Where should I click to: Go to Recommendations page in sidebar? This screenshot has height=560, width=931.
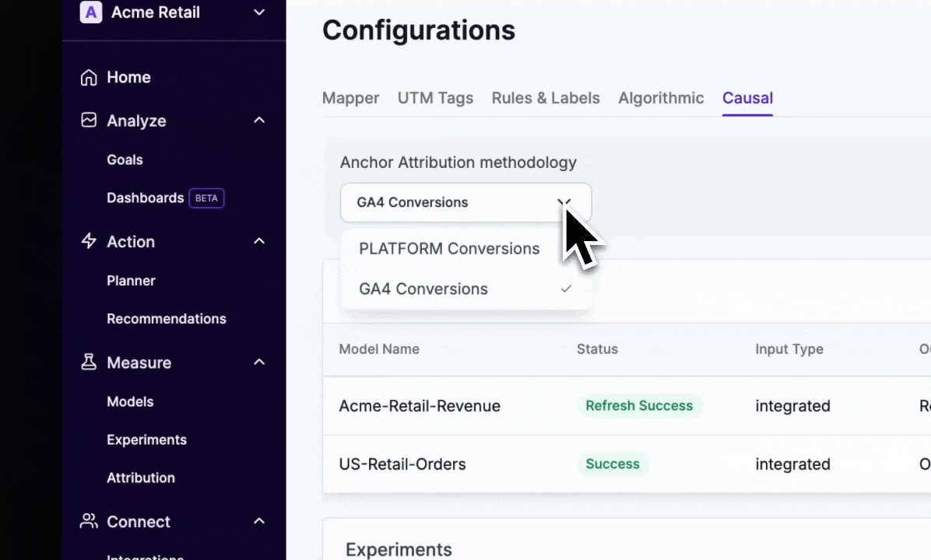(x=167, y=319)
